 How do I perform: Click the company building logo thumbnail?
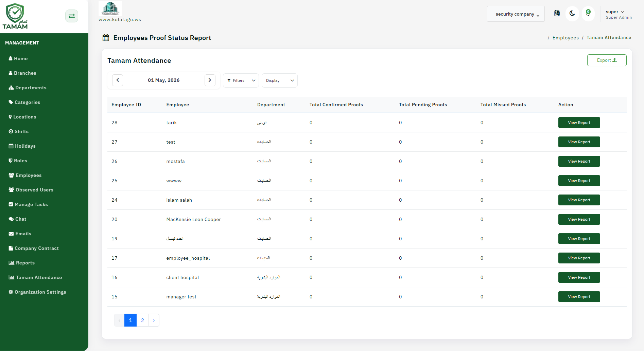tap(110, 8)
